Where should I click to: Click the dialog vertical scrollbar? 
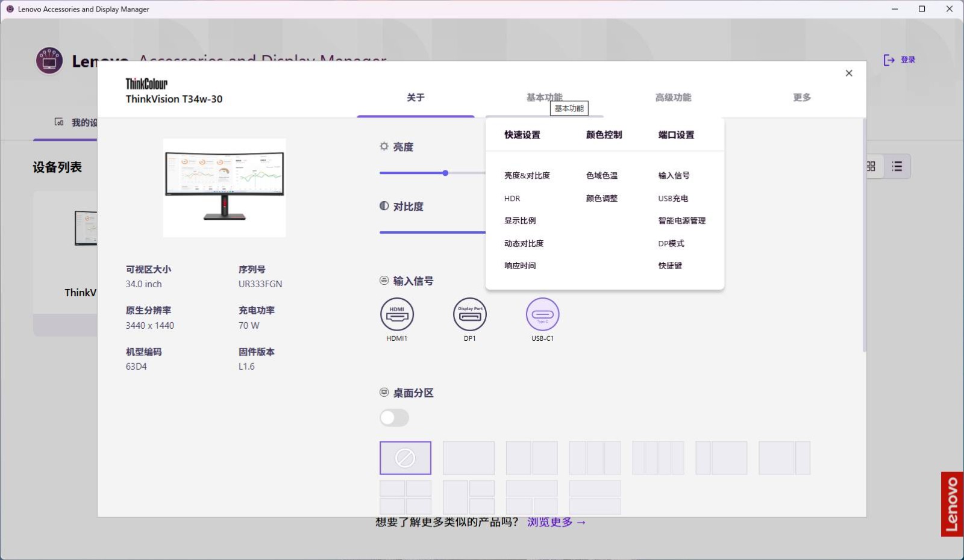(865, 235)
